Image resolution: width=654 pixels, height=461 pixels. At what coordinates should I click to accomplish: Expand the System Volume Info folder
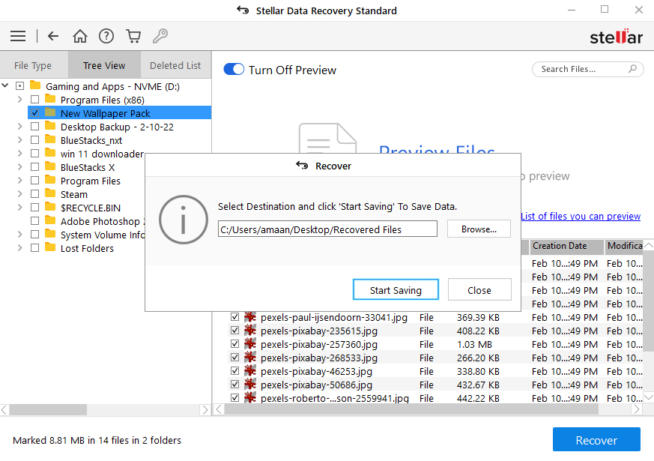tap(20, 234)
